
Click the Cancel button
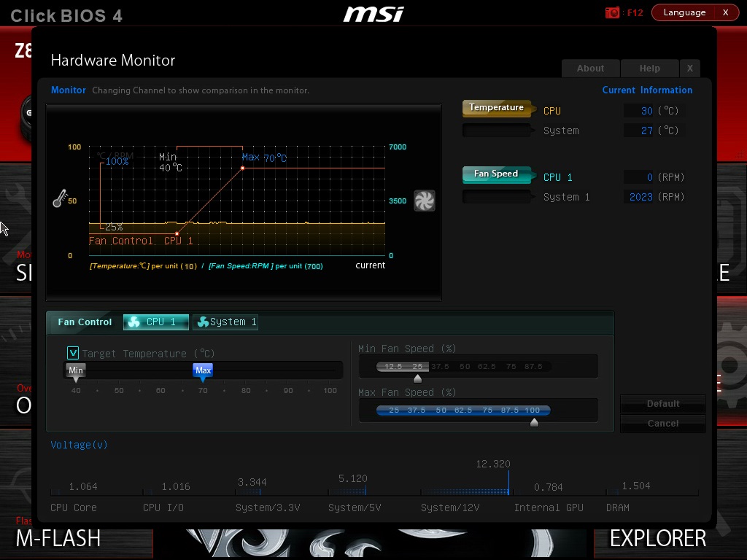click(662, 424)
